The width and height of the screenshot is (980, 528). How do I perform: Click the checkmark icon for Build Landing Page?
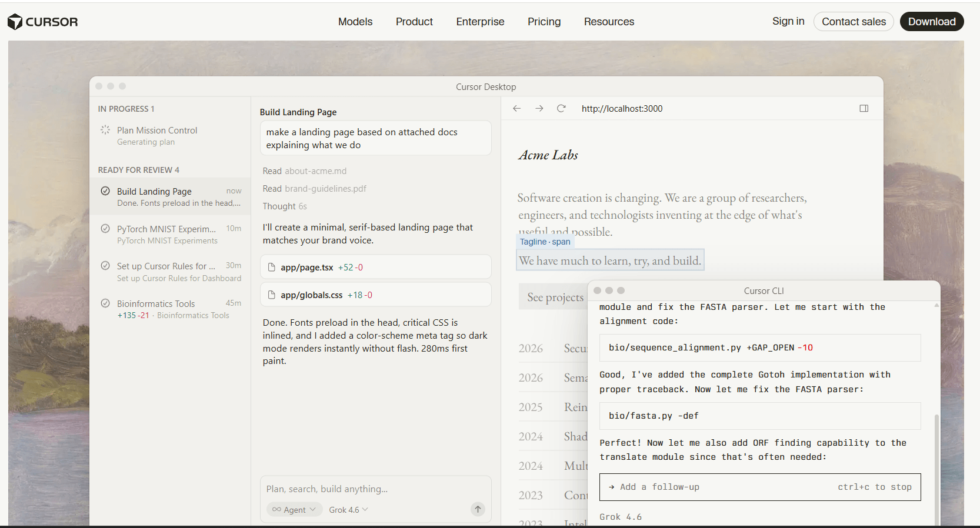click(105, 191)
